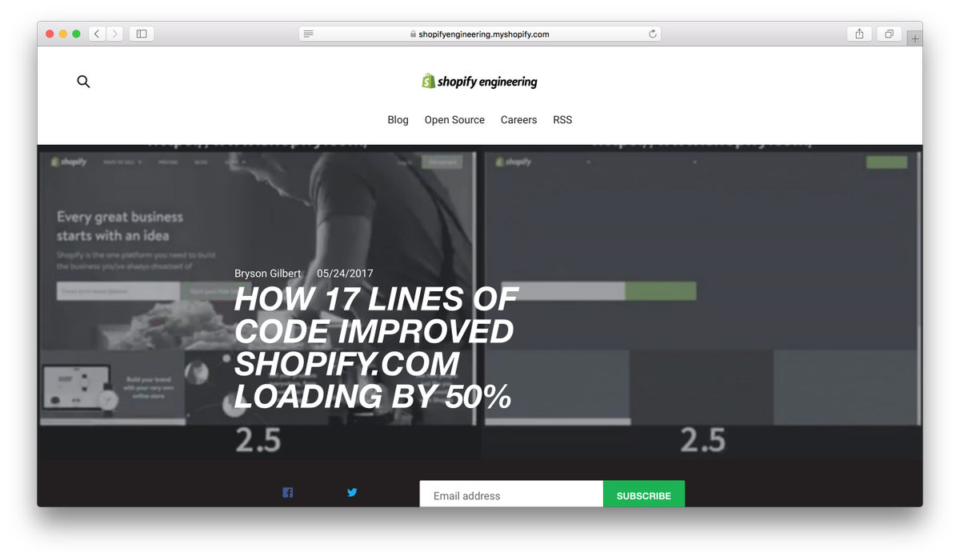Maximize the Safari window with green button

(x=77, y=34)
